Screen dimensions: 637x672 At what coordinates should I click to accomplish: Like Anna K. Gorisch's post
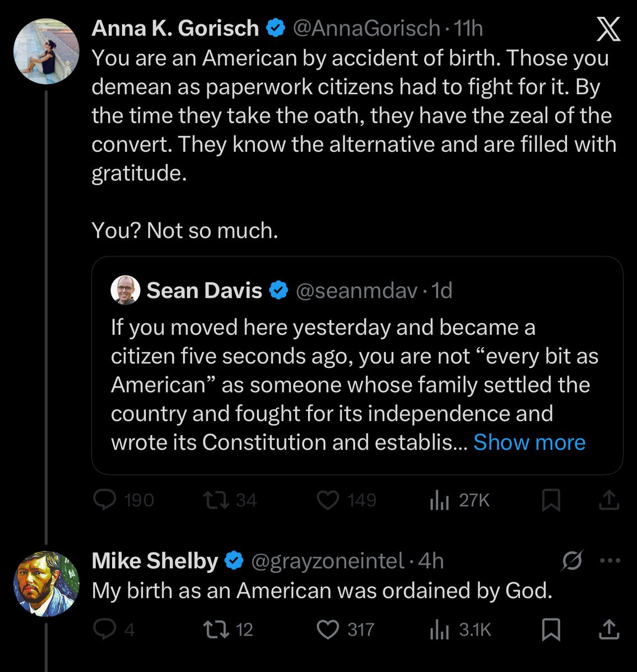pyautogui.click(x=328, y=500)
